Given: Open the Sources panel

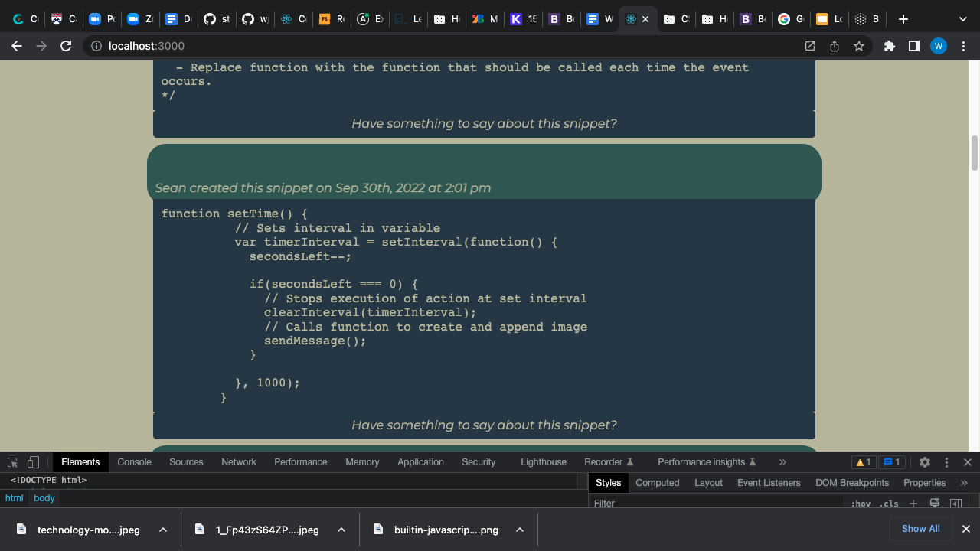Looking at the screenshot, I should click(x=186, y=462).
